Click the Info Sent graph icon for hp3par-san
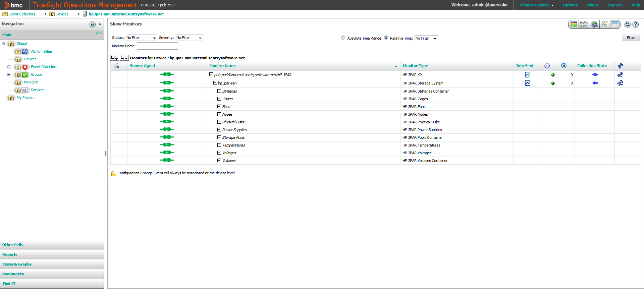The image size is (644, 291). (x=528, y=83)
